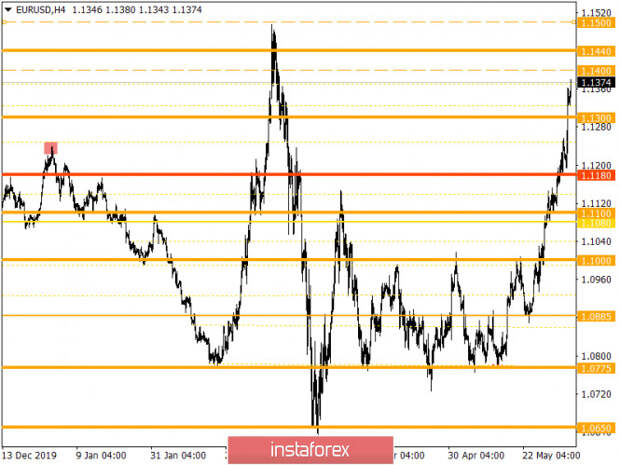The width and height of the screenshot is (620, 465).
Task: Click the 1.1500 orange price label
Action: click(596, 23)
